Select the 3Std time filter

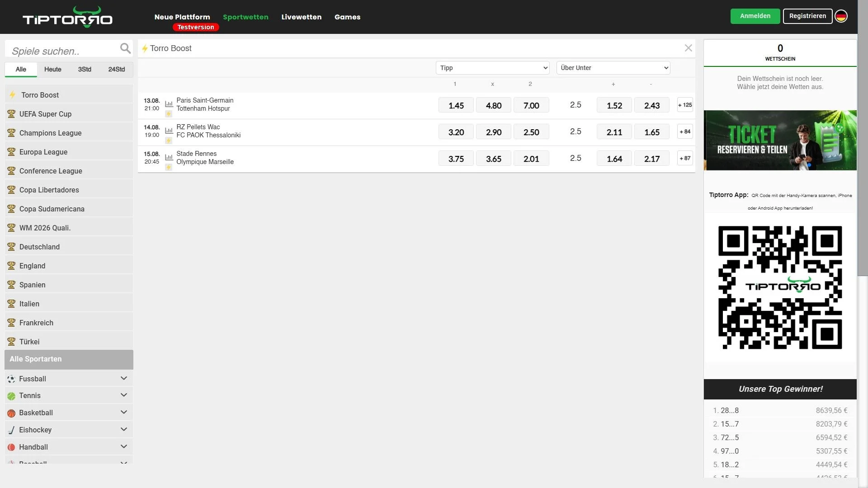point(85,69)
